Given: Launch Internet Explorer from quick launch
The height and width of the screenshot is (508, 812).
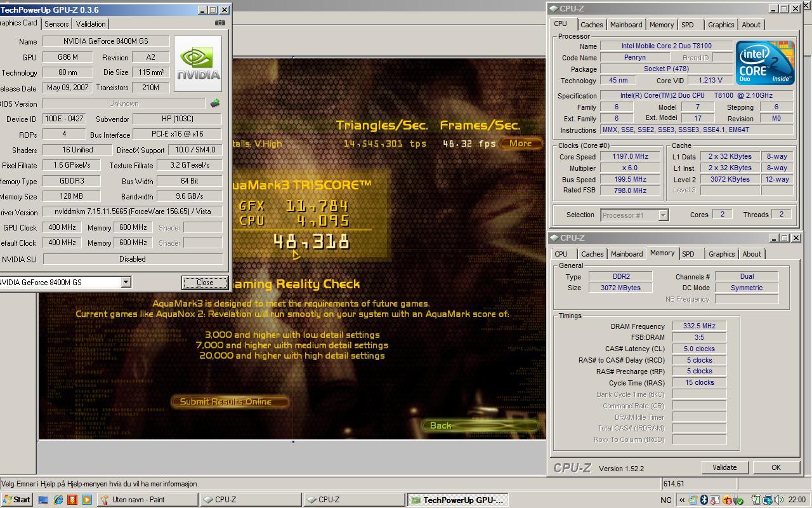Looking at the screenshot, I should (58, 500).
